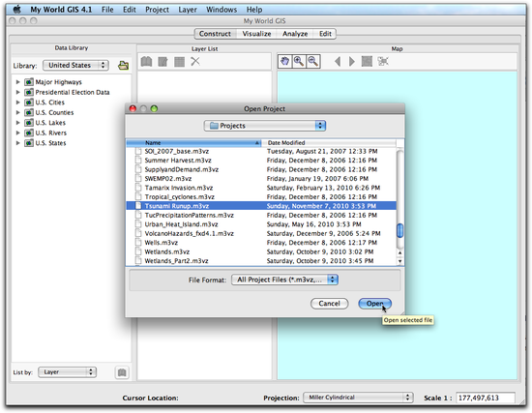Click the Open button
The width and height of the screenshot is (532, 413).
pyautogui.click(x=374, y=304)
